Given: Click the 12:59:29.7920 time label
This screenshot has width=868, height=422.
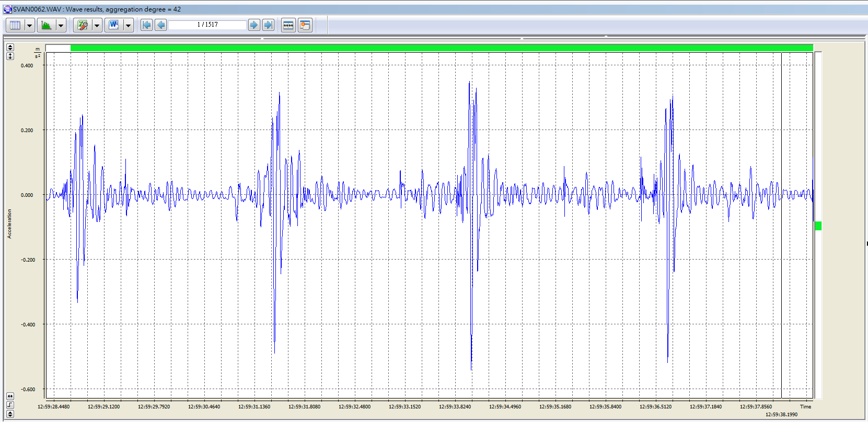Looking at the screenshot, I should pos(154,407).
